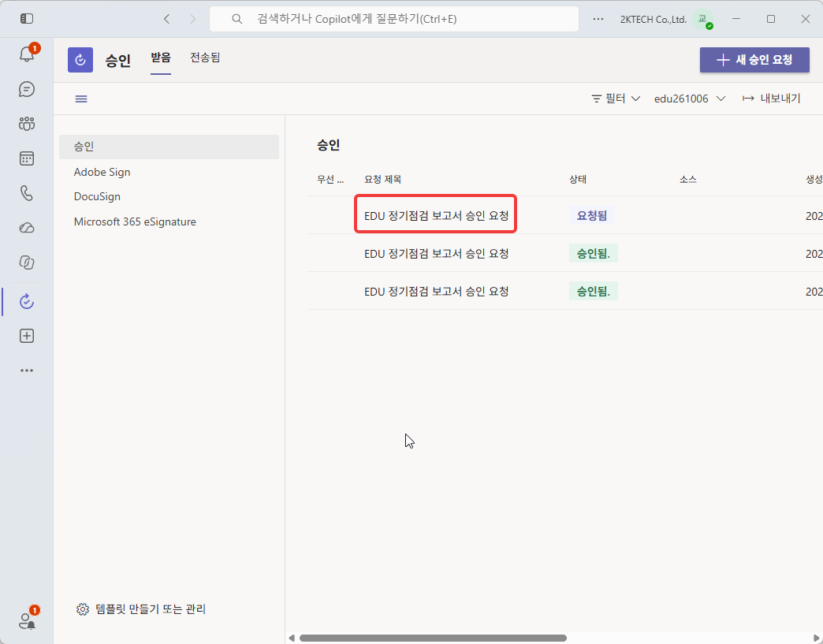Click the 요청됨 status badge

click(591, 216)
